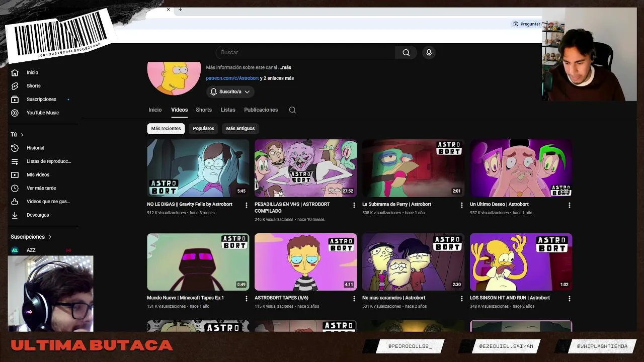Open Inicio in the YouTube sidebar
This screenshot has height=362, width=644.
click(32, 72)
